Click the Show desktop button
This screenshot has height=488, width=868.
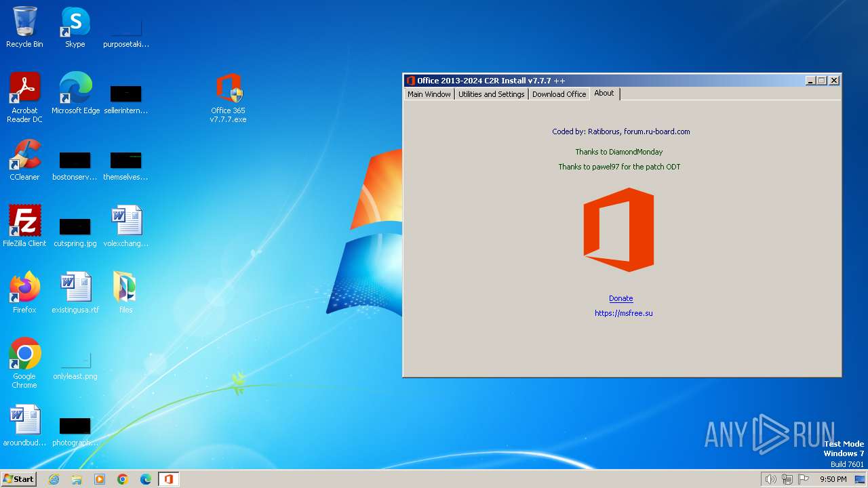(860, 479)
